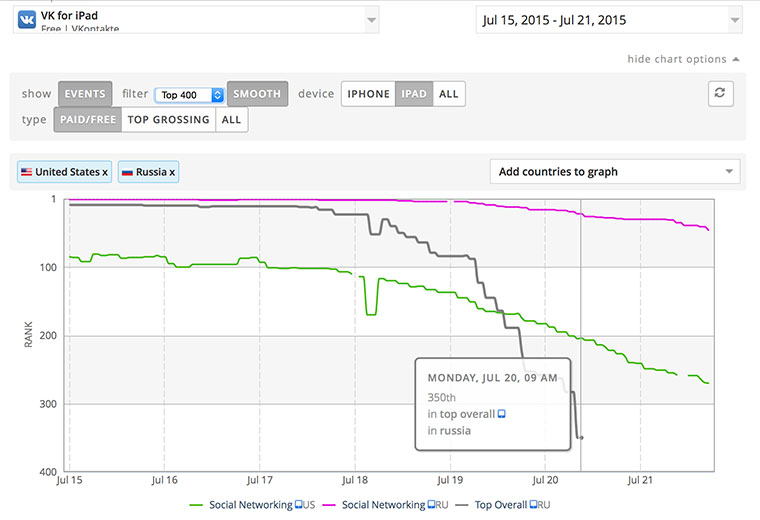Click the refresh chart icon button
The image size is (760, 520).
pyautogui.click(x=721, y=93)
